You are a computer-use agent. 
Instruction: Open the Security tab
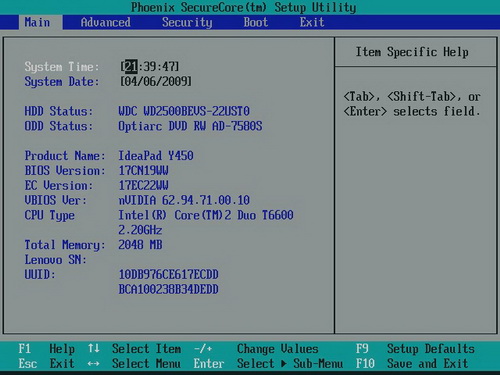(187, 22)
